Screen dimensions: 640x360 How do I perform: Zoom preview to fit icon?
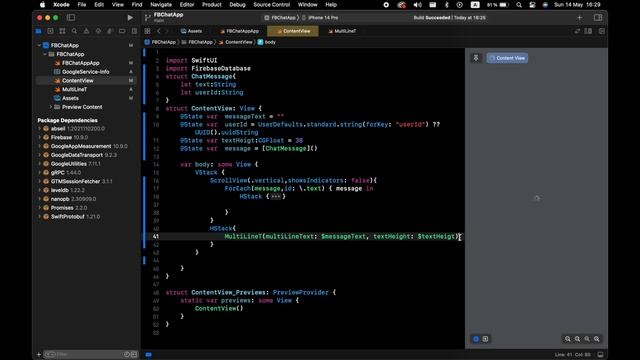pos(587,339)
